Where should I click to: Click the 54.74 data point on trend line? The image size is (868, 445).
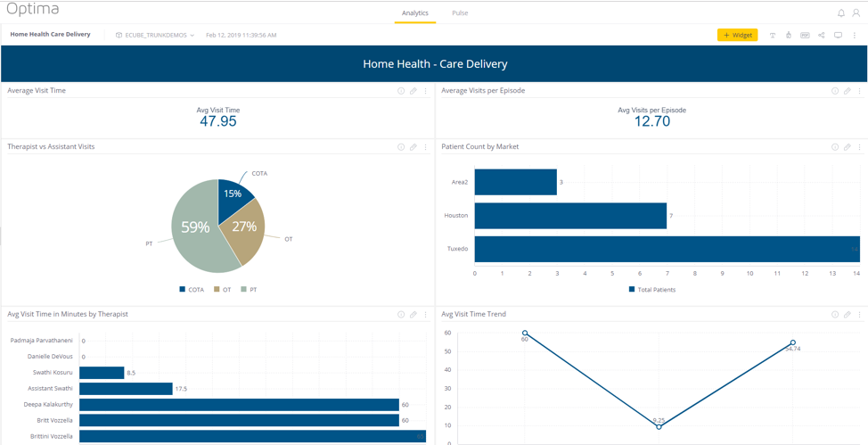point(793,342)
